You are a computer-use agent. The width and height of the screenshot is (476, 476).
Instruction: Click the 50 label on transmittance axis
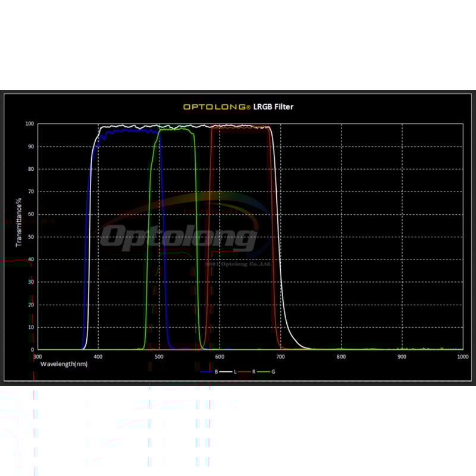pos(30,237)
